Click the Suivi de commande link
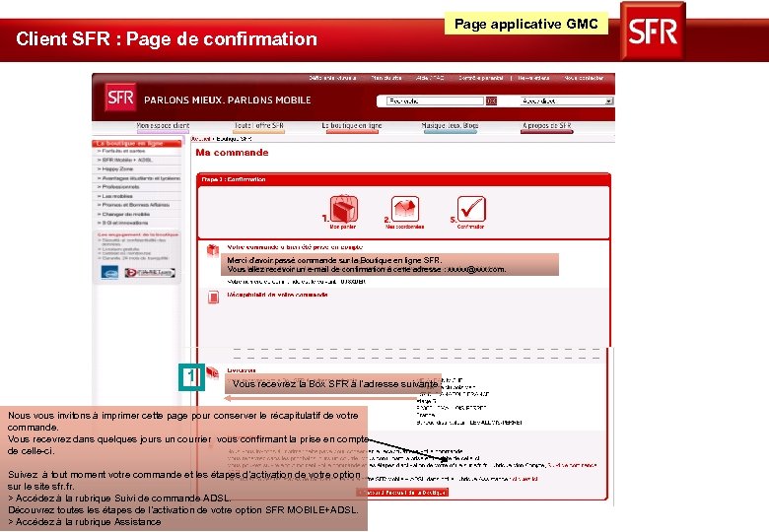This screenshot has height=532, width=769. pyautogui.click(x=573, y=465)
